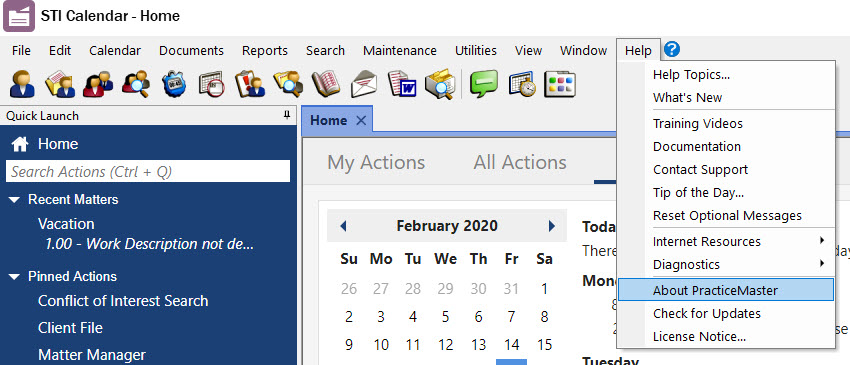
Task: Click the blue question mark help icon
Action: 672,50
